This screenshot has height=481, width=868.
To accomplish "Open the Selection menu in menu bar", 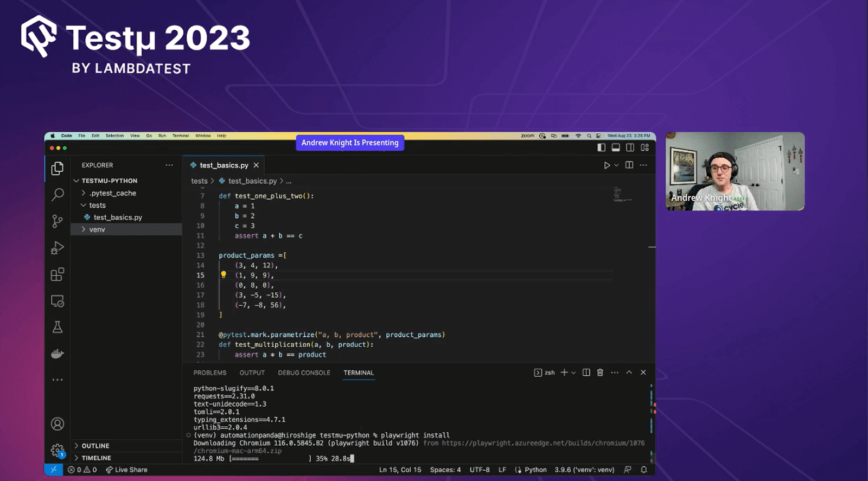I will [x=114, y=136].
